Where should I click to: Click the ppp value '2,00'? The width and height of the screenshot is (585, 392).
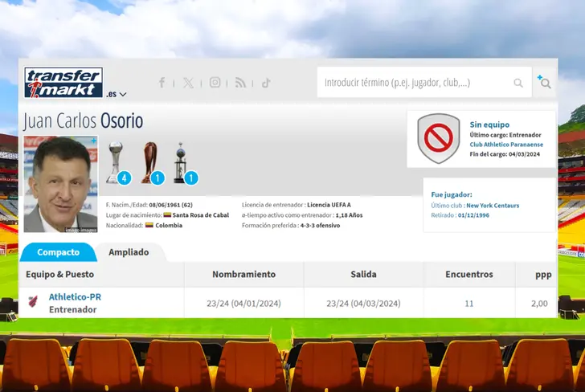click(x=539, y=304)
